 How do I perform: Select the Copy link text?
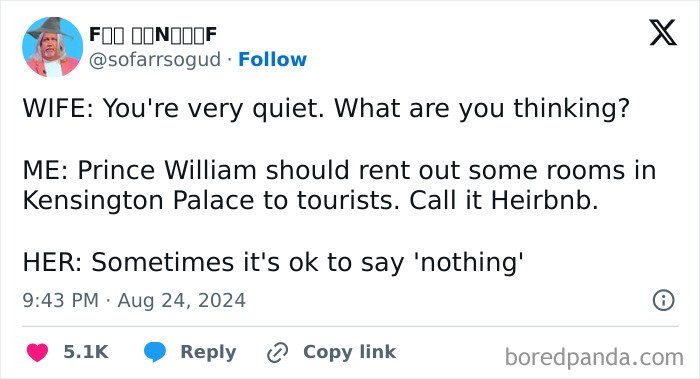349,352
